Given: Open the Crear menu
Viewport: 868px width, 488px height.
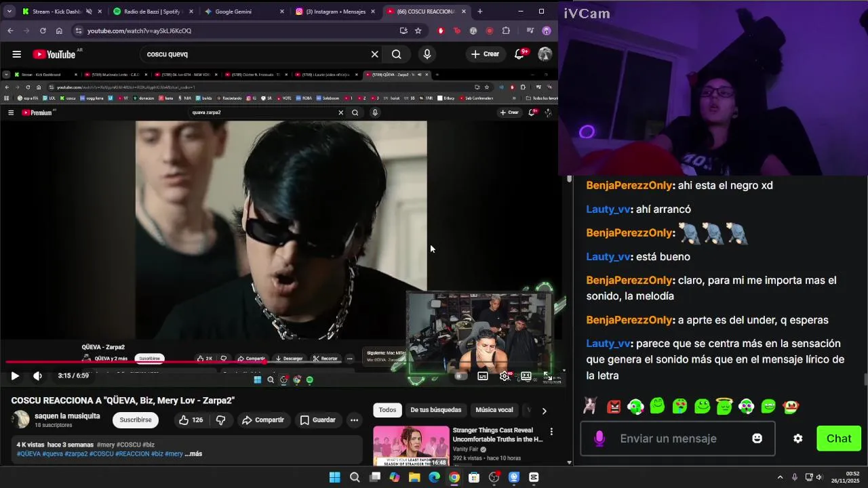Looking at the screenshot, I should coord(486,54).
